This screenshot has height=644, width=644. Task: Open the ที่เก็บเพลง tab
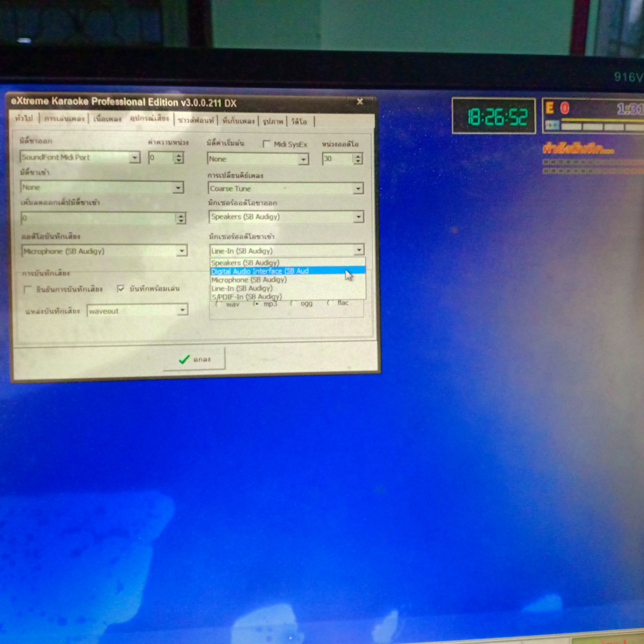pos(238,121)
